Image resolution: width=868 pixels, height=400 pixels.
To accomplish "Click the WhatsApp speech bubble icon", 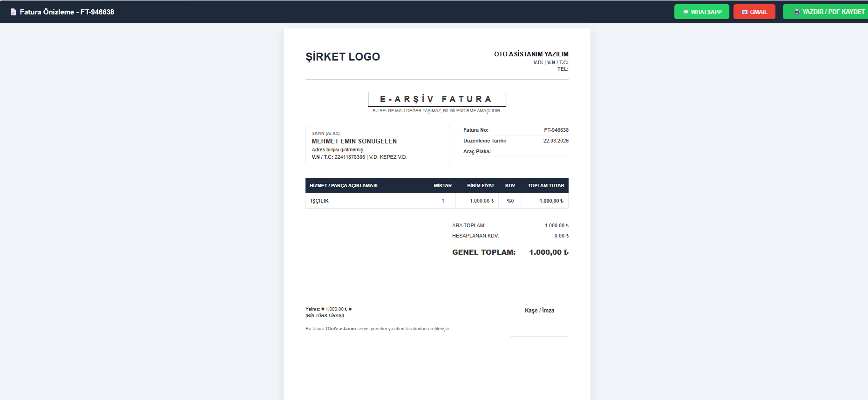I will click(685, 12).
